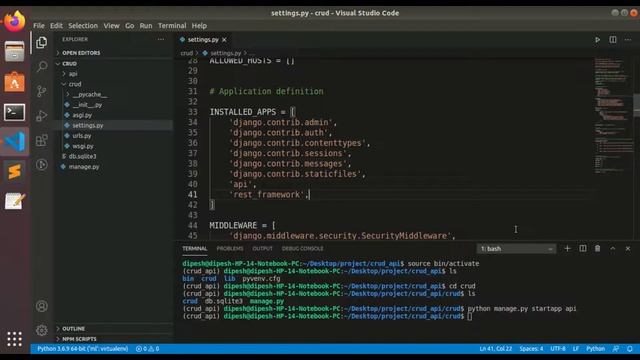The height and width of the screenshot is (360, 640).
Task: Split the editor to the right
Action: coord(613,40)
